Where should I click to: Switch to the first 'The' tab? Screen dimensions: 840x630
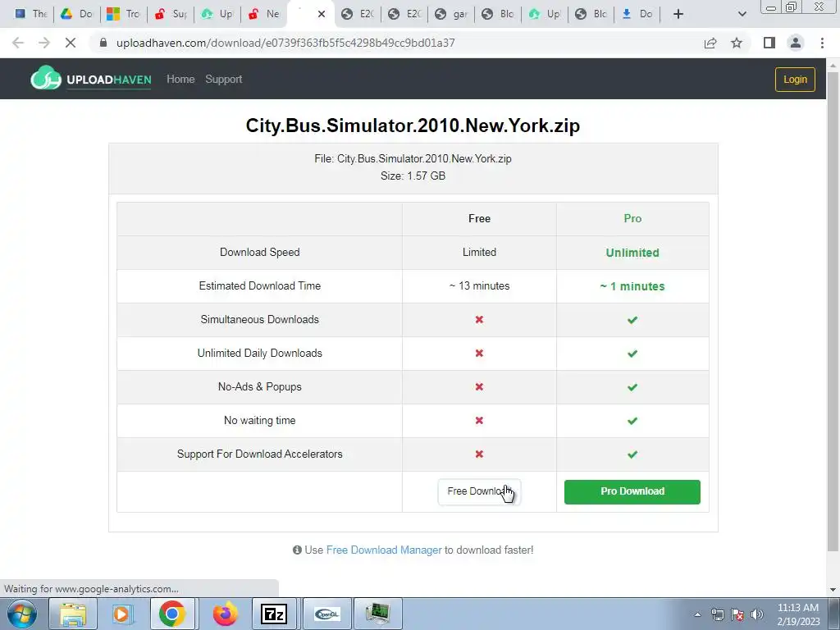tap(30, 14)
